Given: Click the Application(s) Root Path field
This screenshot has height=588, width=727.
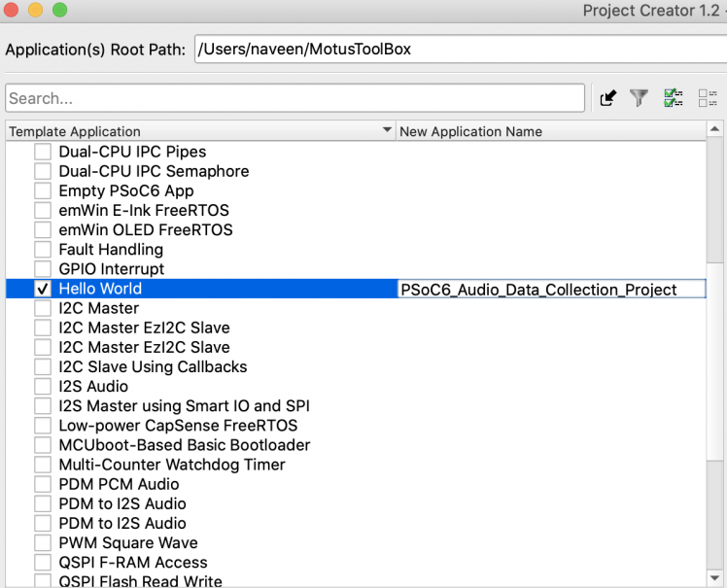Looking at the screenshot, I should 459,49.
